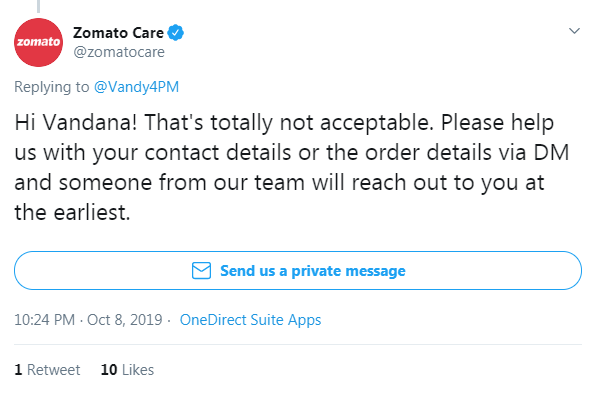The height and width of the screenshot is (393, 593).
Task: Click the blue verified badge
Action: coord(175,33)
